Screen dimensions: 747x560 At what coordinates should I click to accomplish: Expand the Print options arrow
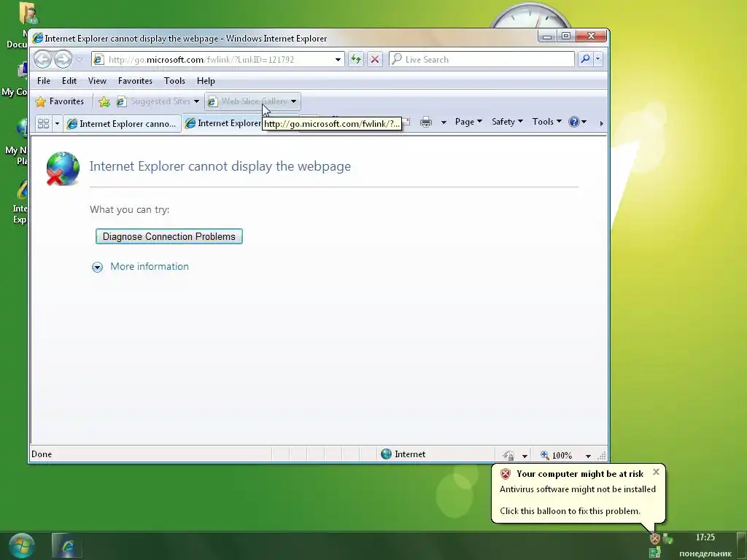pos(444,122)
